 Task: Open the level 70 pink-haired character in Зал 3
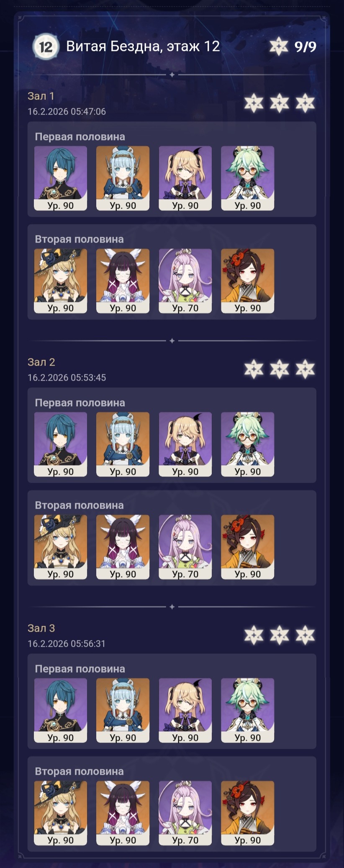click(185, 813)
